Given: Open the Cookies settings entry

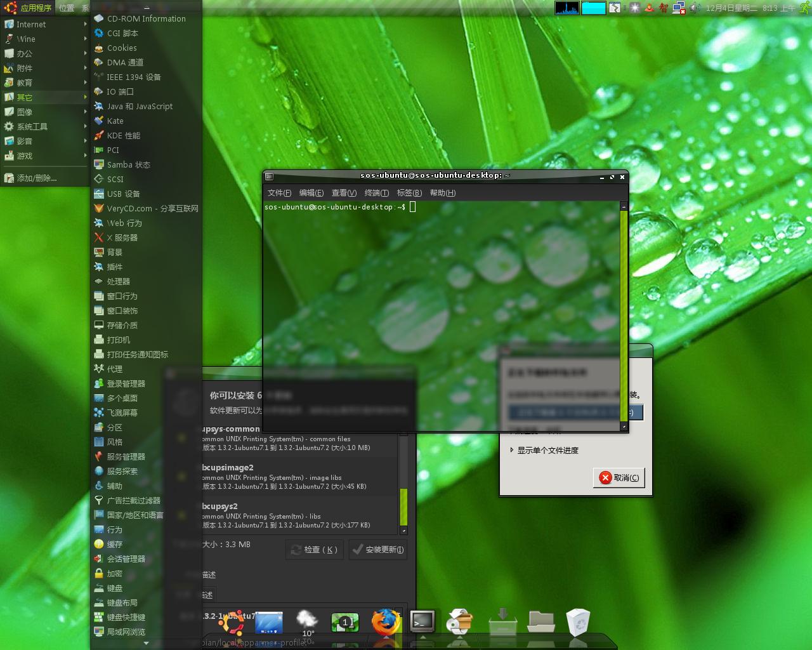Looking at the screenshot, I should coord(146,48).
